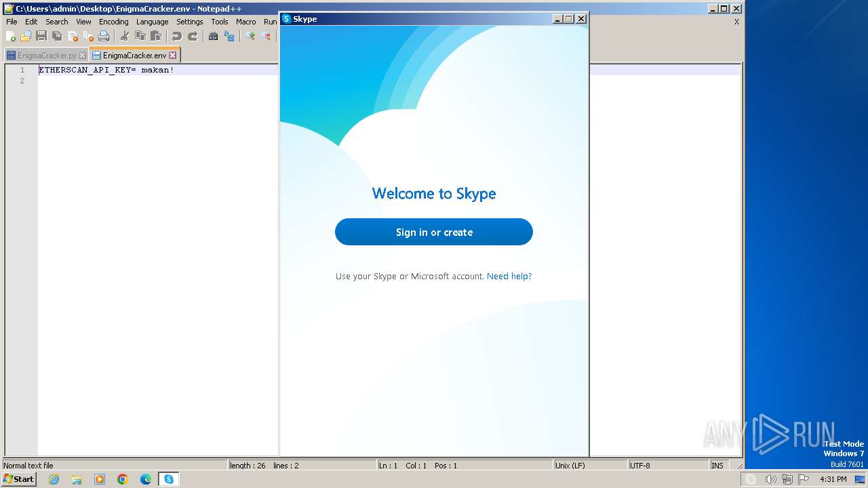Viewport: 868px width, 488px height.
Task: Create a new file in Notepad++
Action: click(x=11, y=36)
